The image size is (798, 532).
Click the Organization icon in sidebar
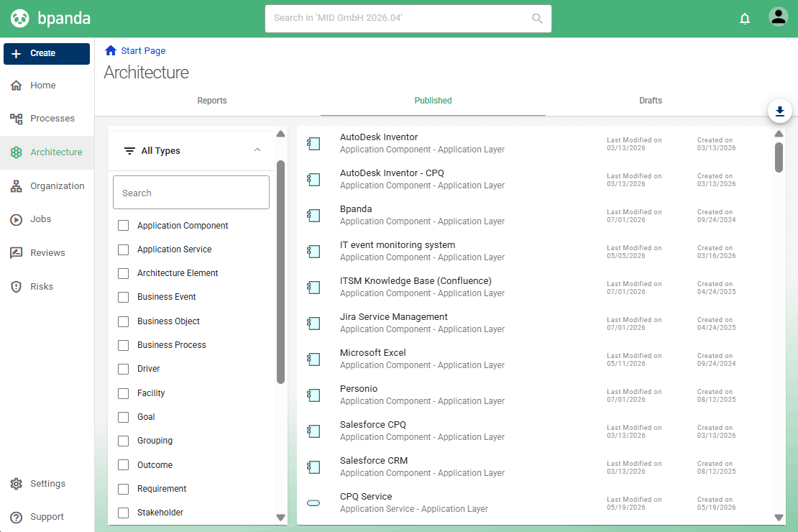(17, 186)
